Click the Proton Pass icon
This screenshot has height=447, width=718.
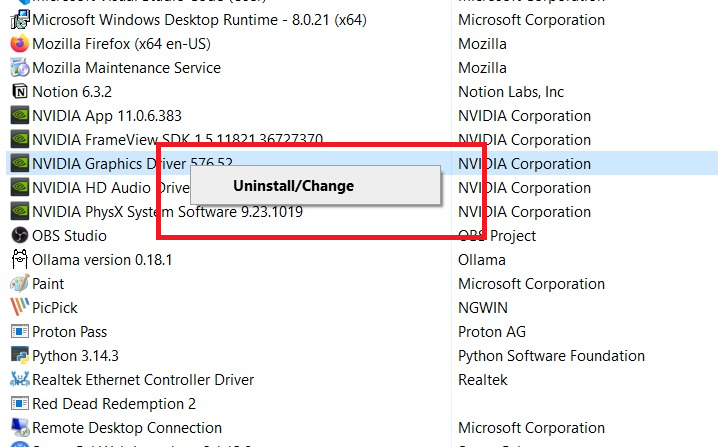20,332
